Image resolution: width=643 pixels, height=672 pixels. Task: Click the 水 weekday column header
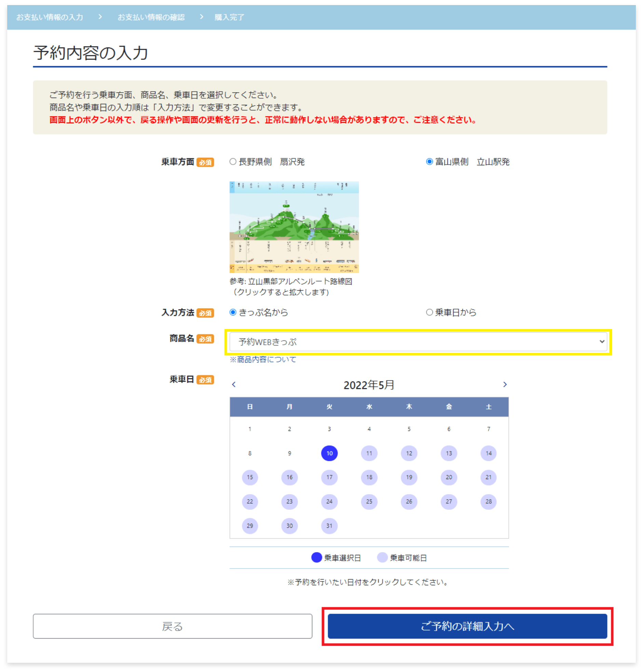[x=369, y=407]
